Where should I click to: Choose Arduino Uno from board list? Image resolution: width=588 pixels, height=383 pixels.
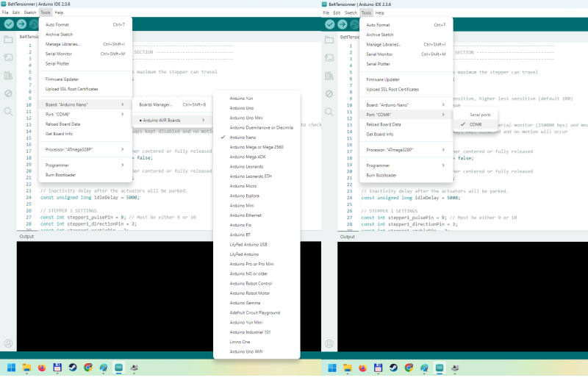[x=257, y=108]
